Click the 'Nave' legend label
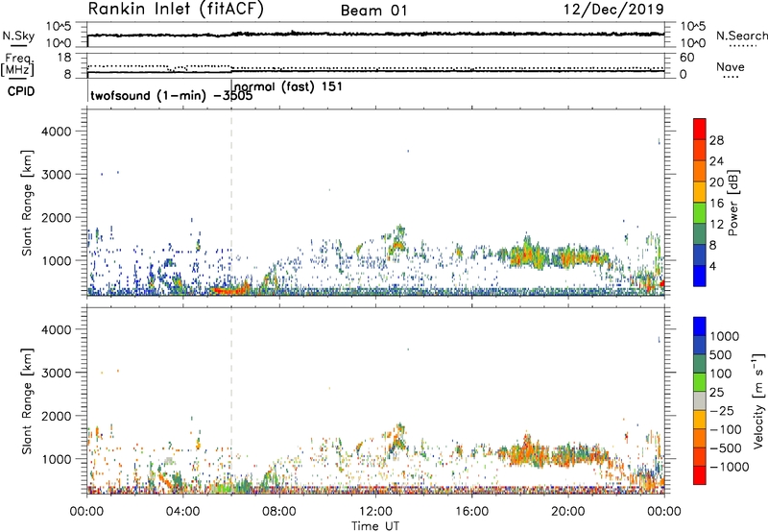The height and width of the screenshot is (532, 768). click(731, 66)
